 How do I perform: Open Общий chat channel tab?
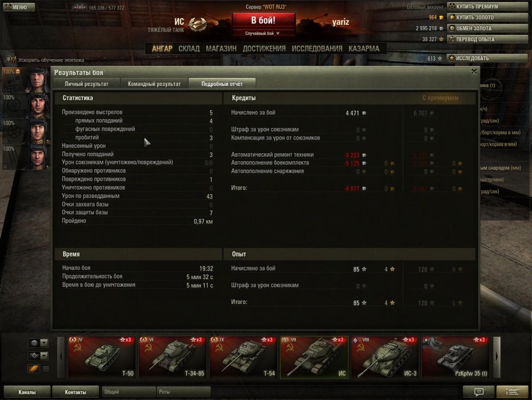[x=129, y=392]
